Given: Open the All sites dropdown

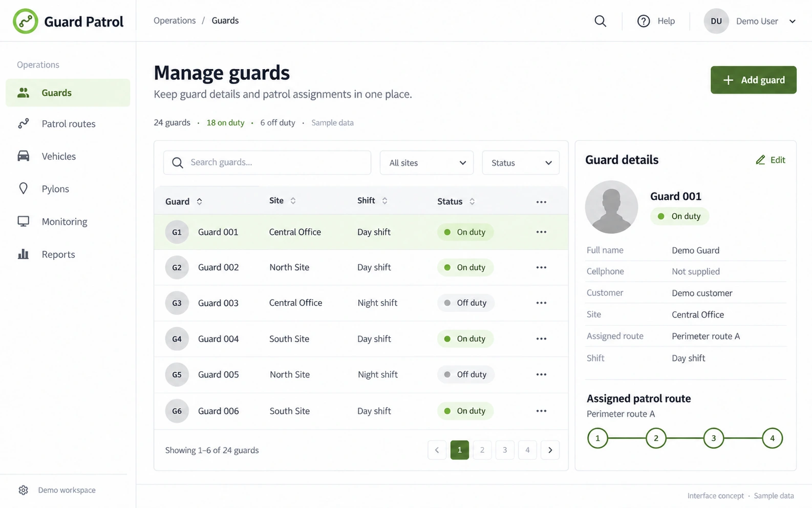Looking at the screenshot, I should [x=426, y=163].
